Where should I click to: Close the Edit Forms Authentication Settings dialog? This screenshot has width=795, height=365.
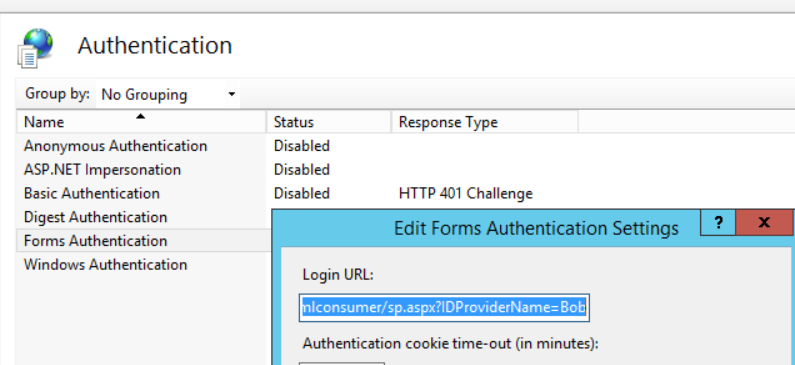764,223
